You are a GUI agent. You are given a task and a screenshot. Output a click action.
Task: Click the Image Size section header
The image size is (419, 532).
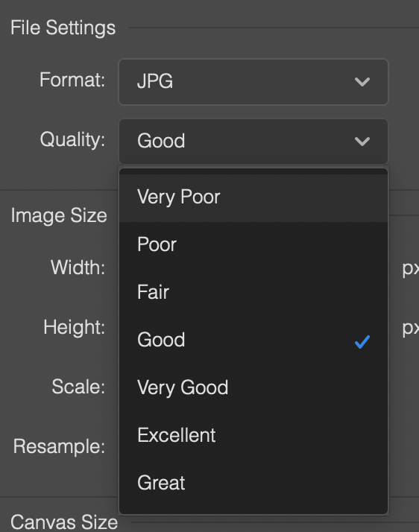pos(59,216)
